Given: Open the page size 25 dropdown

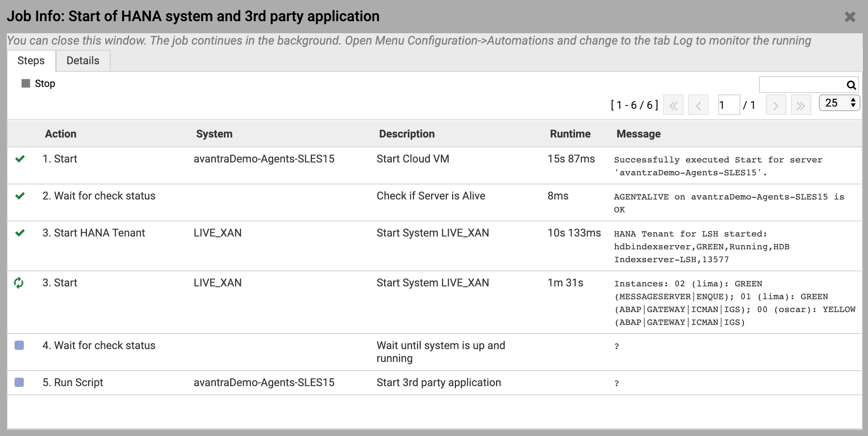Looking at the screenshot, I should click(839, 103).
